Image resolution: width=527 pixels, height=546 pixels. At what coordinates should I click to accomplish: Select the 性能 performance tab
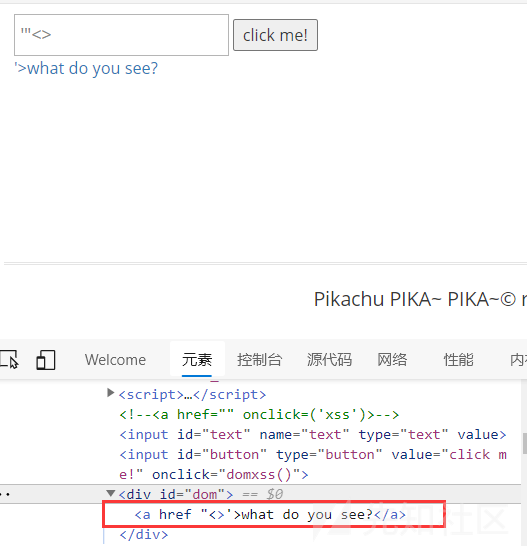pos(458,360)
